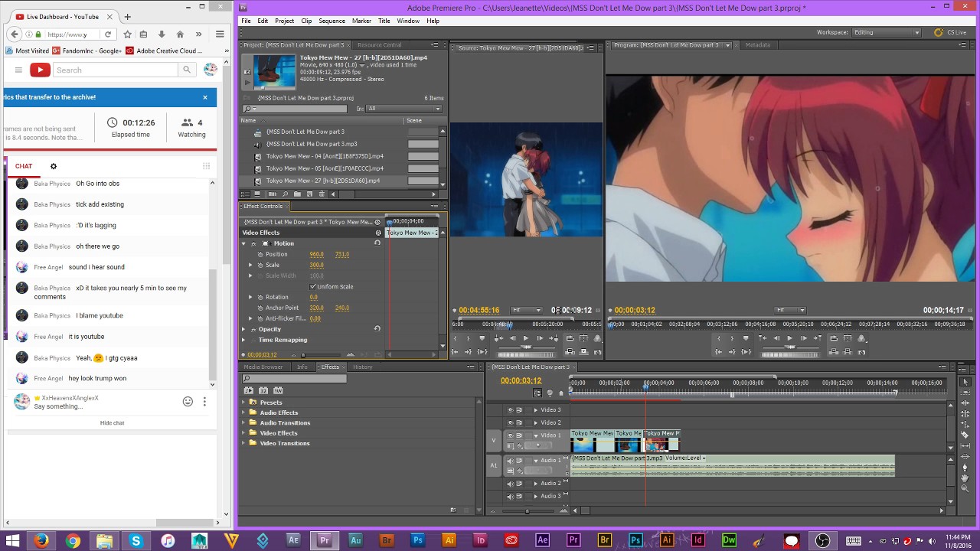980x551 pixels.
Task: Select the Razor tool in tools panel
Action: click(x=965, y=435)
